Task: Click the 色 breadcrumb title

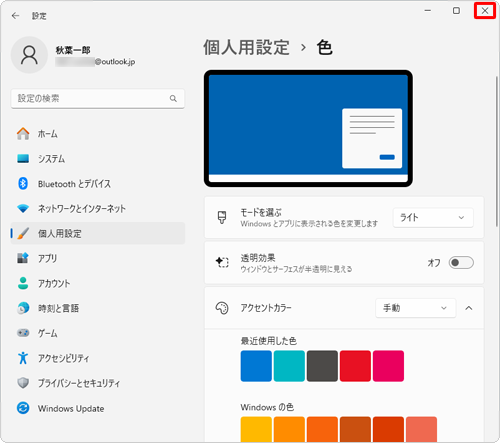Action: (324, 47)
